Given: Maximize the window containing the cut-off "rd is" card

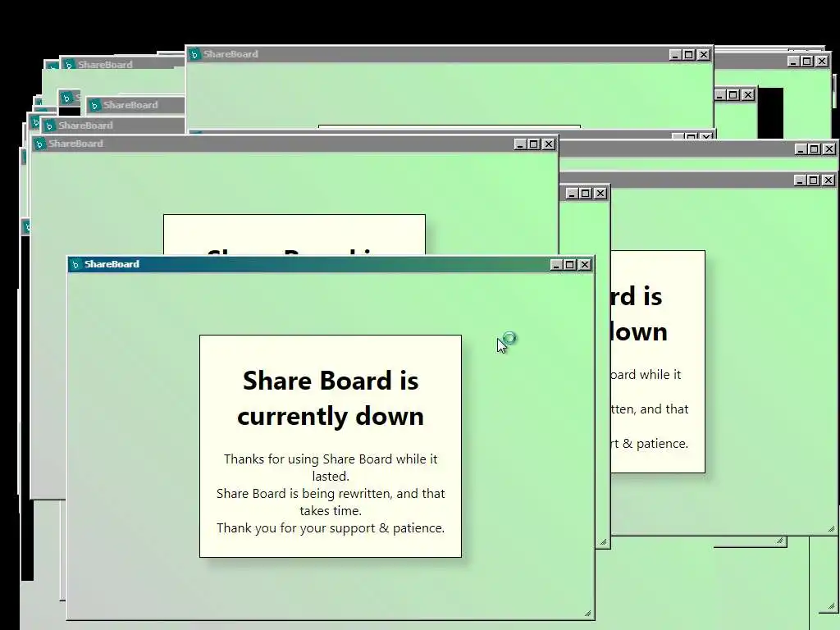Looking at the screenshot, I should (x=813, y=180).
